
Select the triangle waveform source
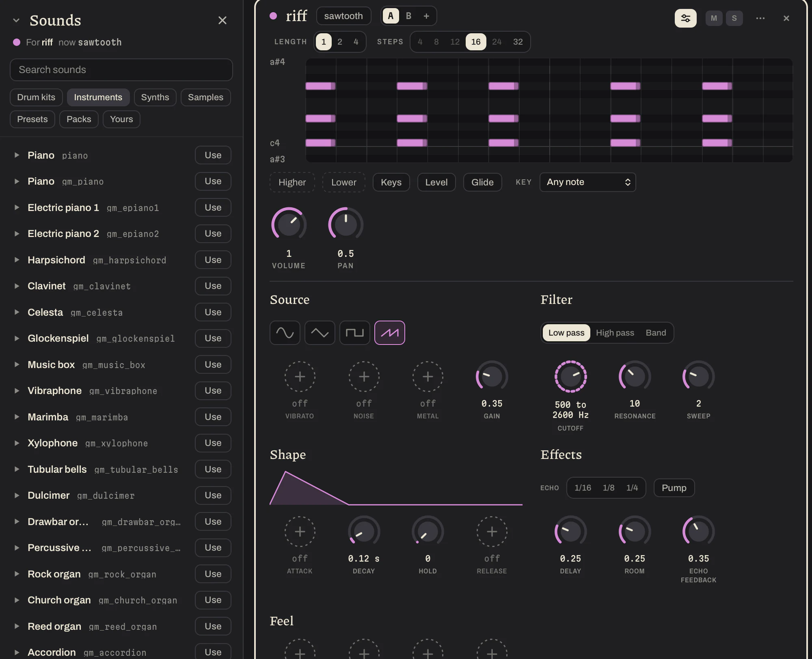pyautogui.click(x=320, y=333)
